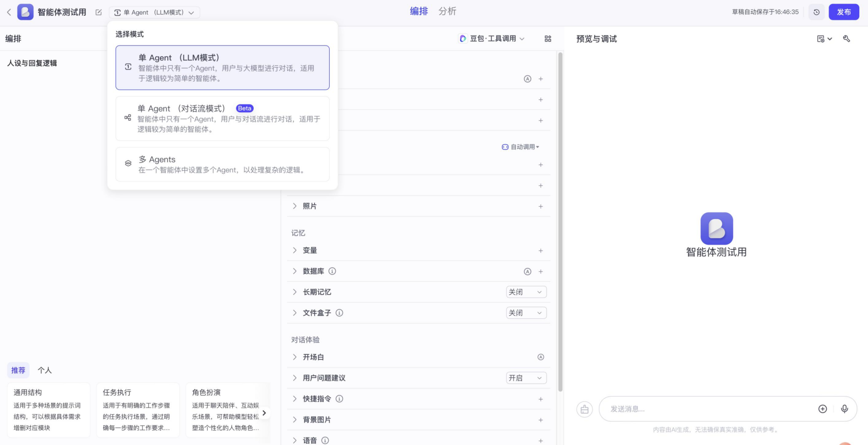Click the microphone icon in chat input

[x=844, y=409]
